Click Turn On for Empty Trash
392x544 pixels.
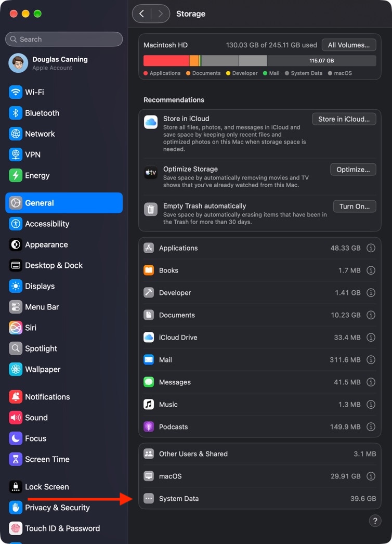[x=355, y=206]
